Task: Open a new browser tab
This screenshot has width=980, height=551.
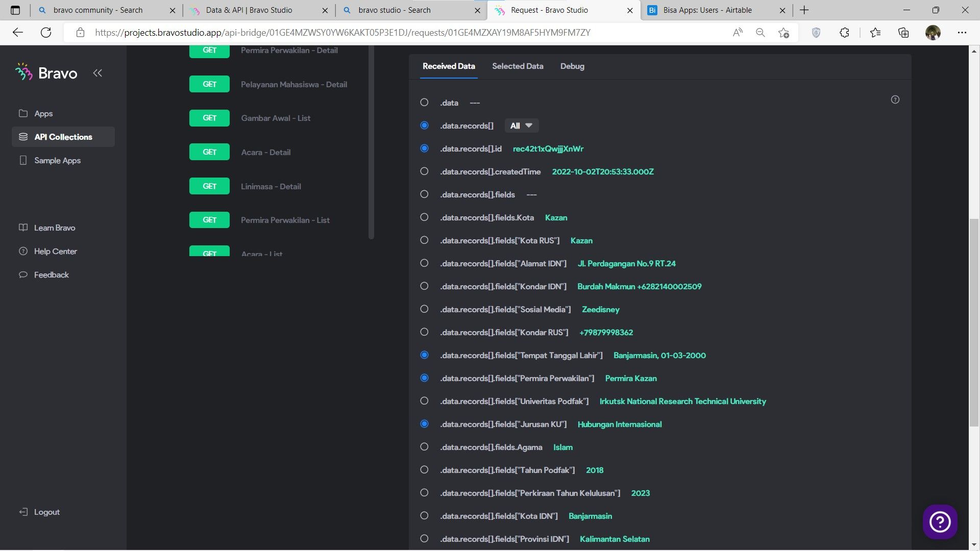Action: (804, 10)
